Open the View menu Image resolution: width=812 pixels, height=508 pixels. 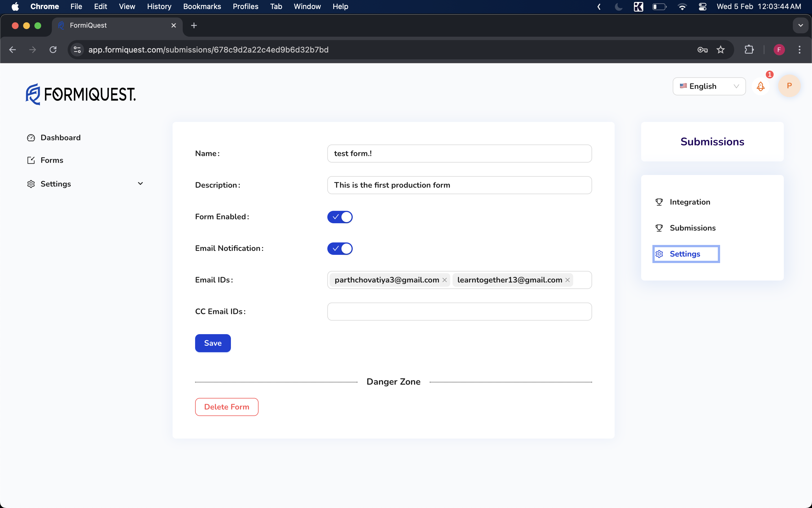coord(127,6)
